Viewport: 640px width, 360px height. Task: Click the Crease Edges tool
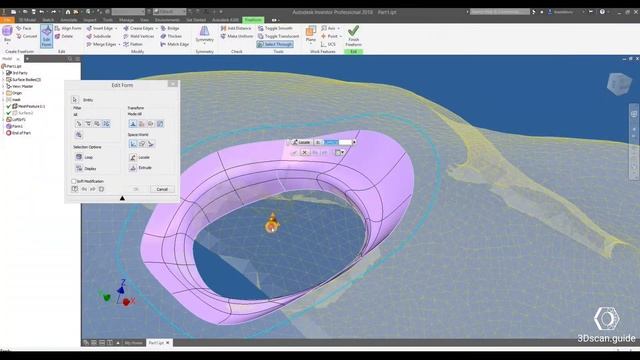pos(138,28)
